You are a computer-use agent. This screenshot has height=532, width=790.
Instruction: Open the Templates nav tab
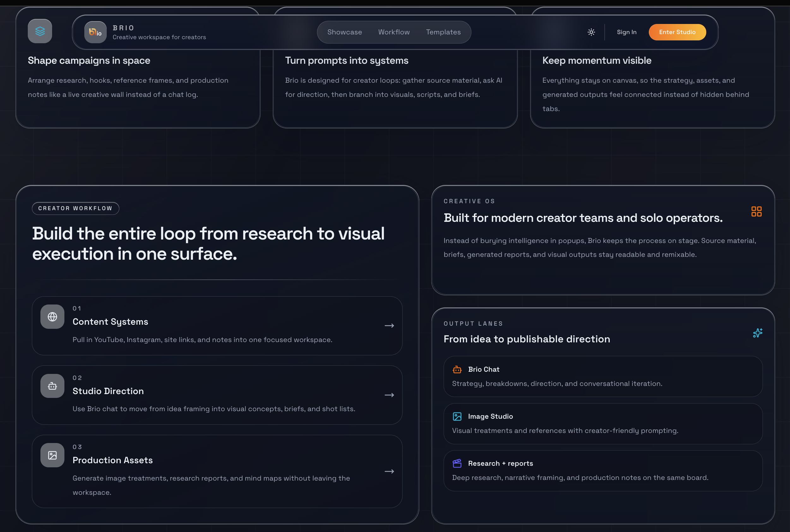(x=443, y=32)
